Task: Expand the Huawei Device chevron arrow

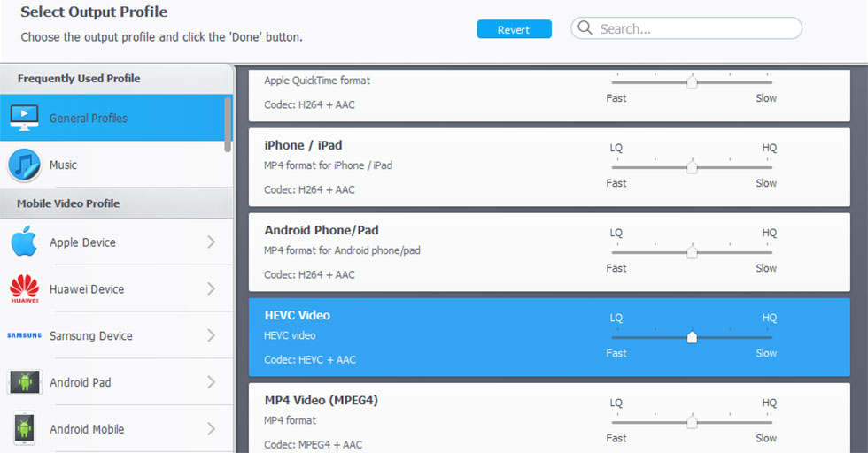Action: pyautogui.click(x=211, y=288)
